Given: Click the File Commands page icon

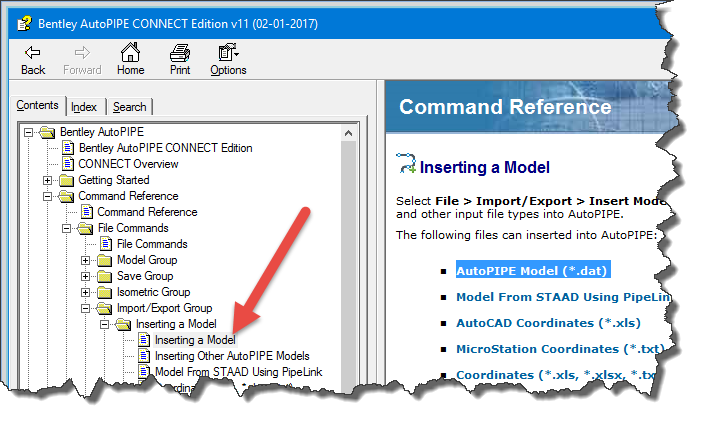Looking at the screenshot, I should [106, 244].
